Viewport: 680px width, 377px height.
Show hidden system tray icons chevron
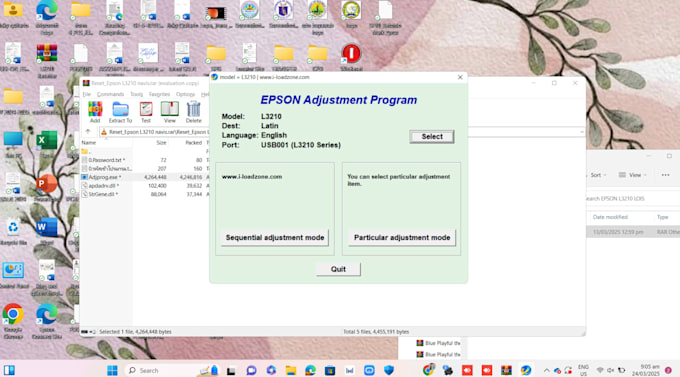click(x=546, y=370)
